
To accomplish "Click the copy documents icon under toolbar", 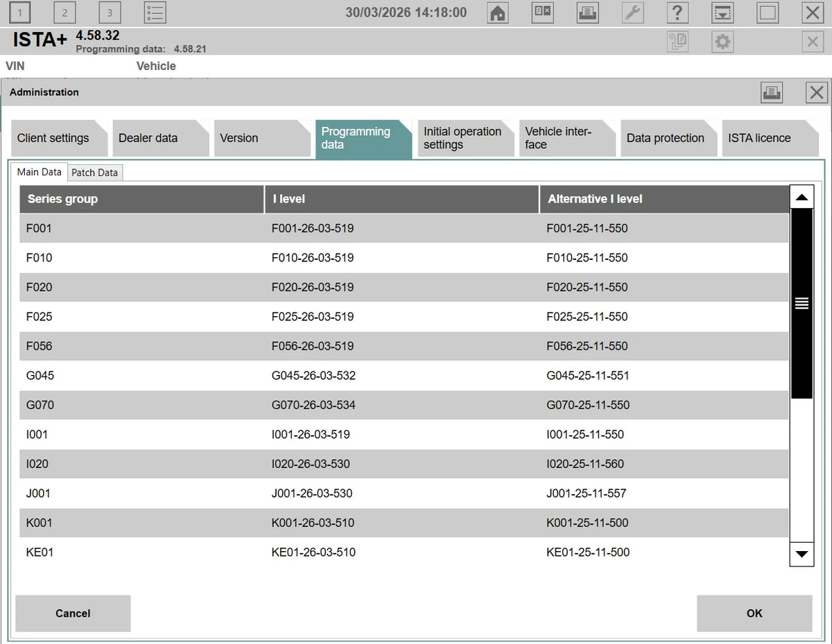I will (x=677, y=42).
